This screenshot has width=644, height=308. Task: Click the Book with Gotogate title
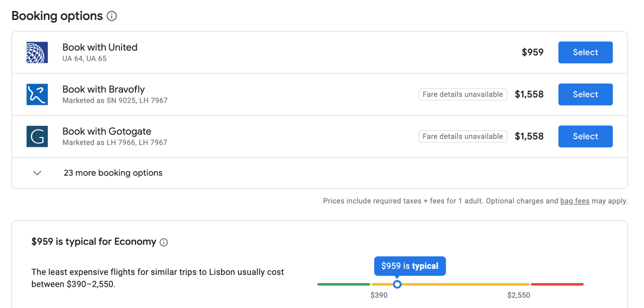(x=107, y=131)
